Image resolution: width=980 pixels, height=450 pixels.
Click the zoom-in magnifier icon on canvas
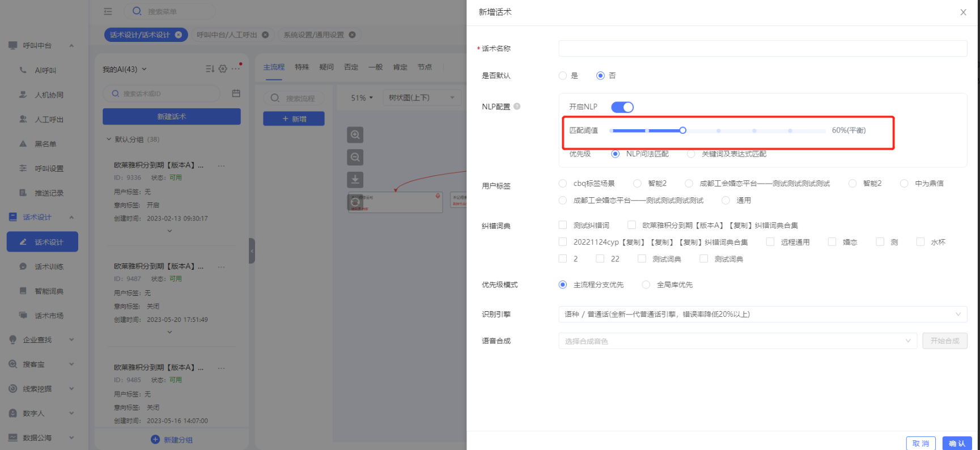coord(355,135)
